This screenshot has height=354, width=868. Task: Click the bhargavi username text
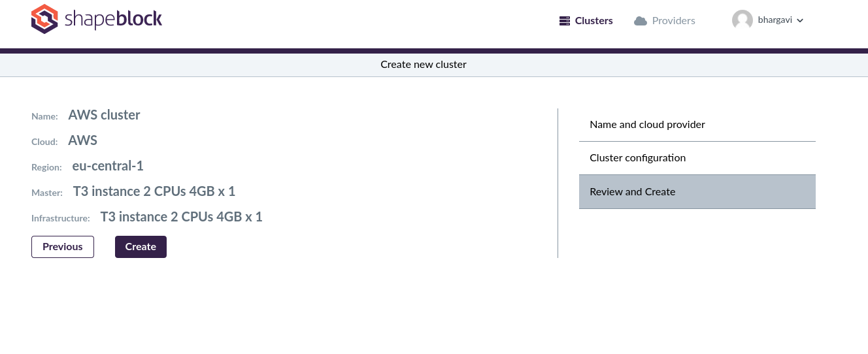[775, 20]
